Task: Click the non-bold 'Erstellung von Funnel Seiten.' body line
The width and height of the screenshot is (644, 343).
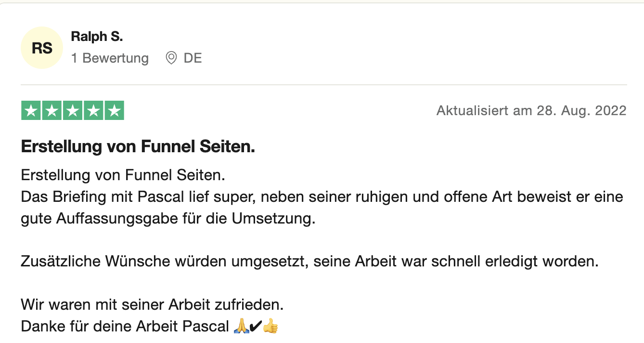Action: pos(123,175)
